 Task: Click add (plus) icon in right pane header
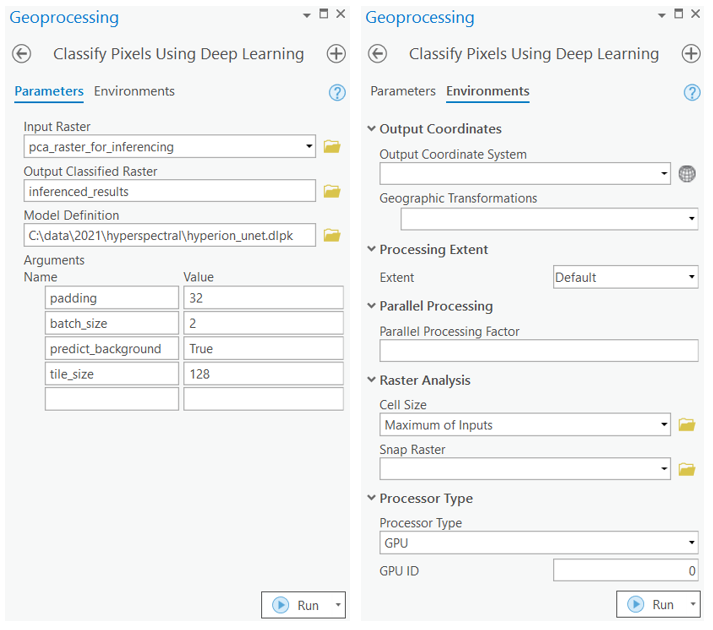[690, 54]
